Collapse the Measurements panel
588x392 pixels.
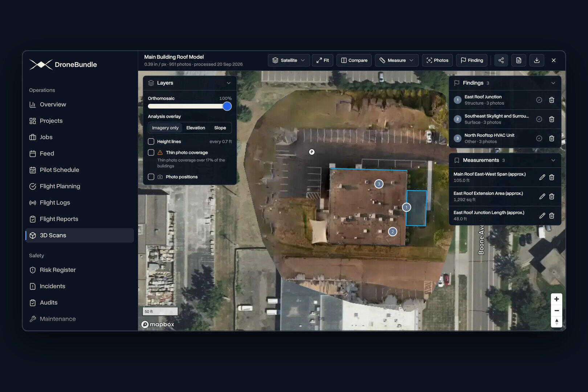tap(553, 160)
